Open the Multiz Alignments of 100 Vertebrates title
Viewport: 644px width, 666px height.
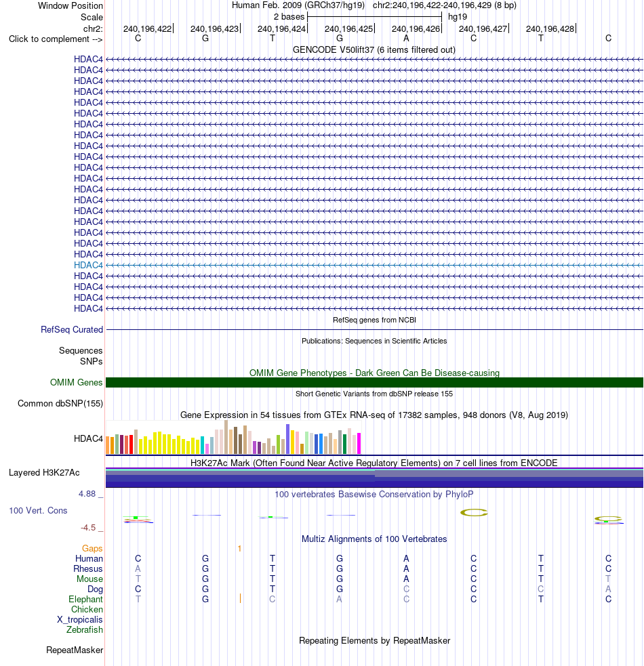374,539
